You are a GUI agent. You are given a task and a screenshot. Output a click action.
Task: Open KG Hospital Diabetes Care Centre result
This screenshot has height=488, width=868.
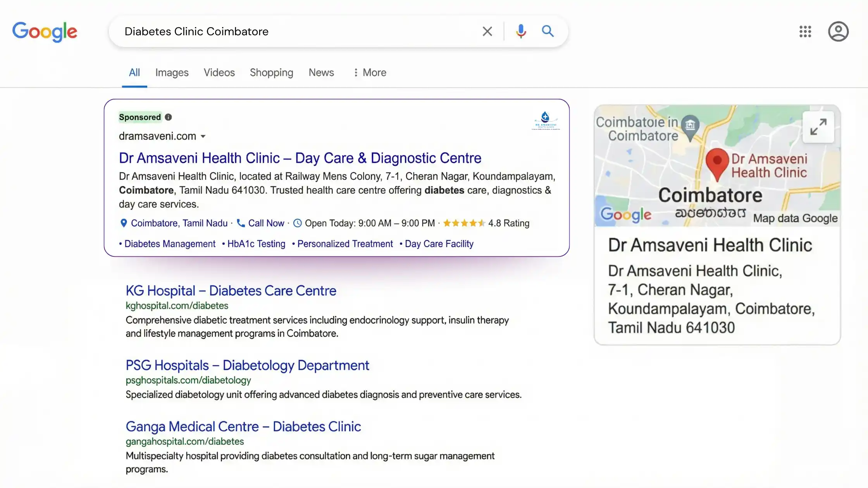point(231,290)
